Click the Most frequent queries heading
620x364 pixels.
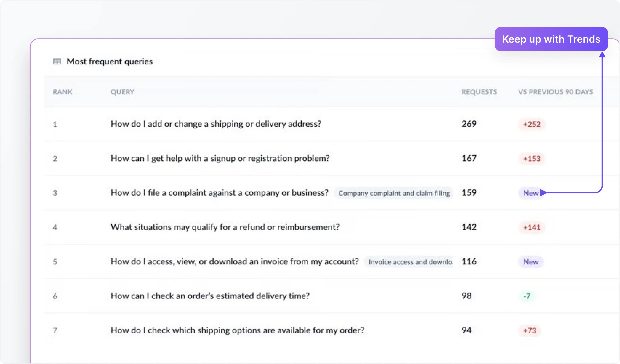pos(109,61)
